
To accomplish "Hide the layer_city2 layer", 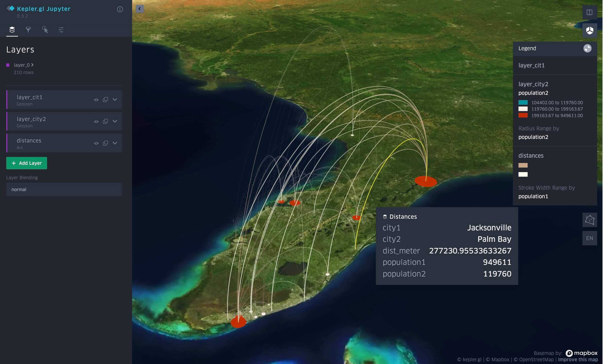I will click(x=96, y=122).
